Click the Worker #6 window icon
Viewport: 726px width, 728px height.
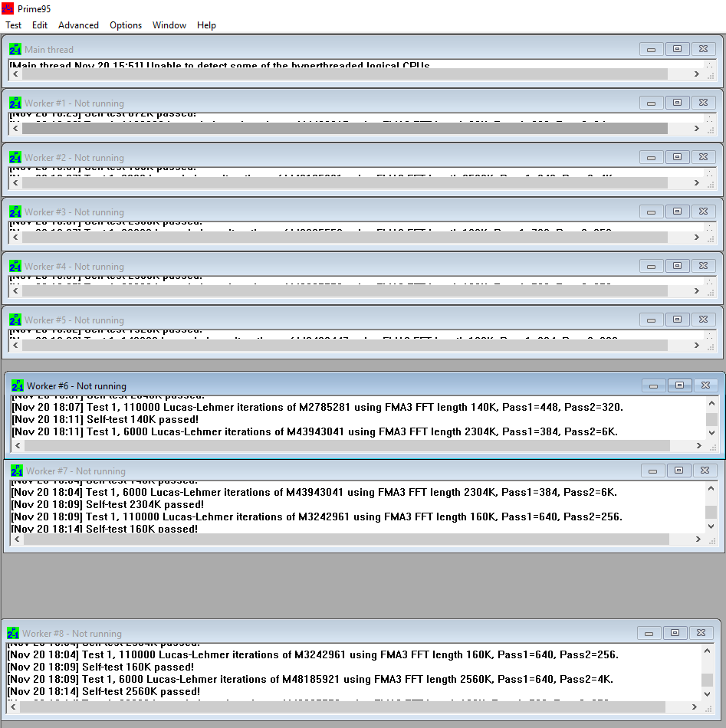pyautogui.click(x=17, y=385)
